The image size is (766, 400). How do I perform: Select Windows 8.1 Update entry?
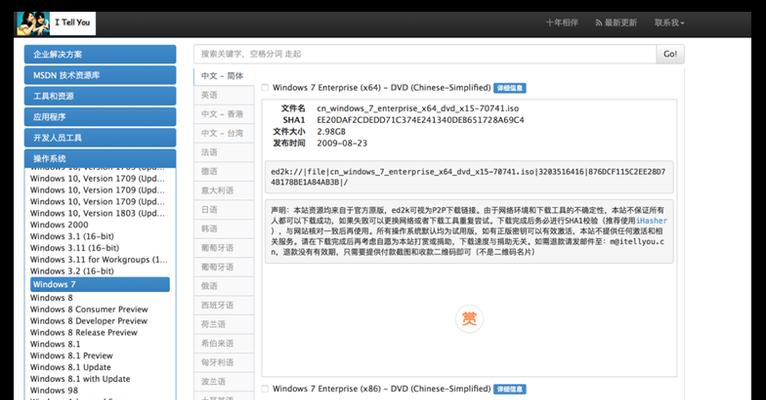click(x=70, y=367)
